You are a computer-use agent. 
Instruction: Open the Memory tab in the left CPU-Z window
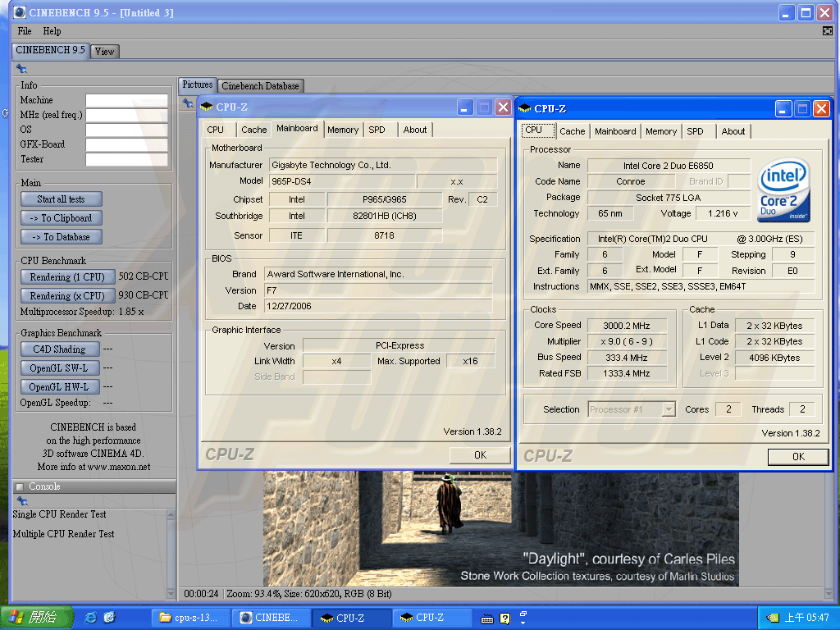(343, 130)
